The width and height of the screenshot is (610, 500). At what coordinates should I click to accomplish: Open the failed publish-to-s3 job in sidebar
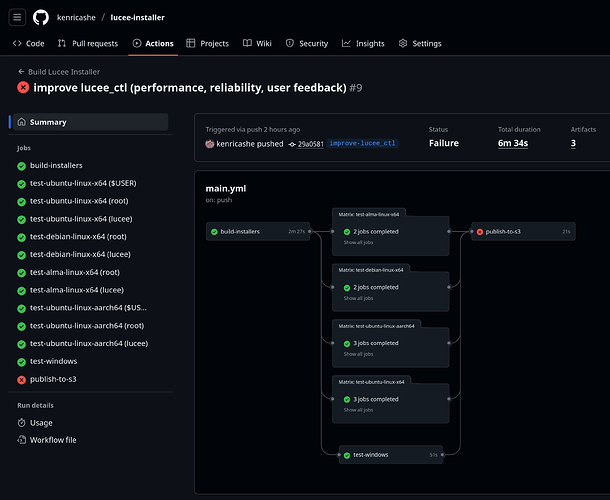coord(53,379)
